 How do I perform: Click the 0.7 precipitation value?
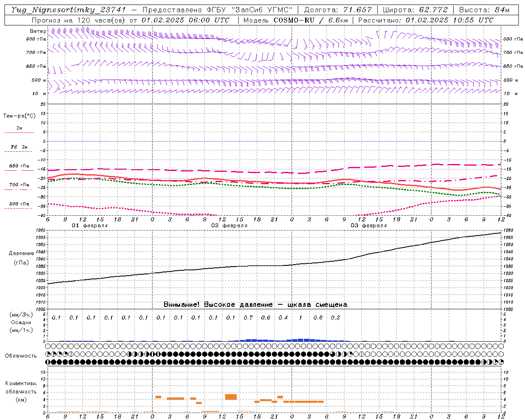coord(249,317)
